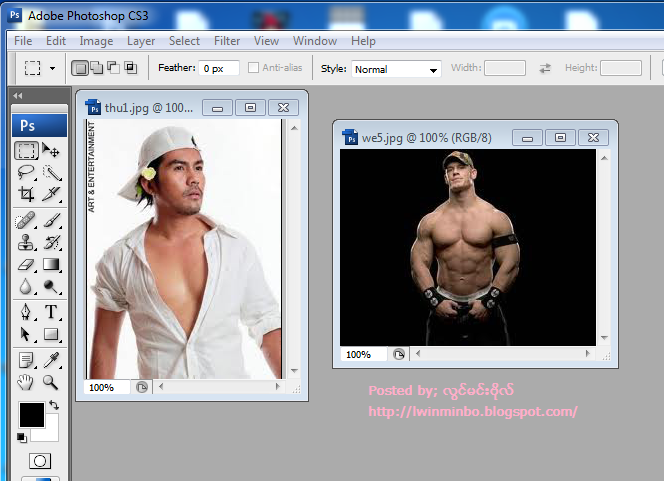
Task: Click the Height input field
Action: tap(621, 68)
